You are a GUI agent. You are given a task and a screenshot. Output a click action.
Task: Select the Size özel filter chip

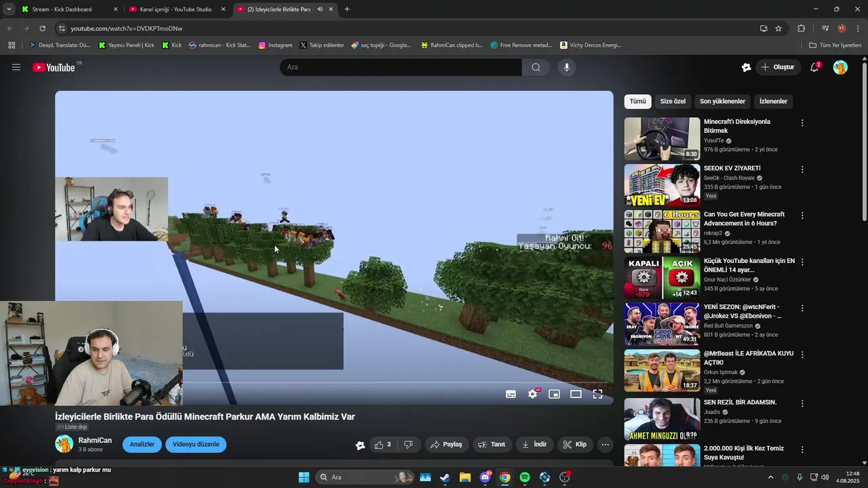point(673,102)
